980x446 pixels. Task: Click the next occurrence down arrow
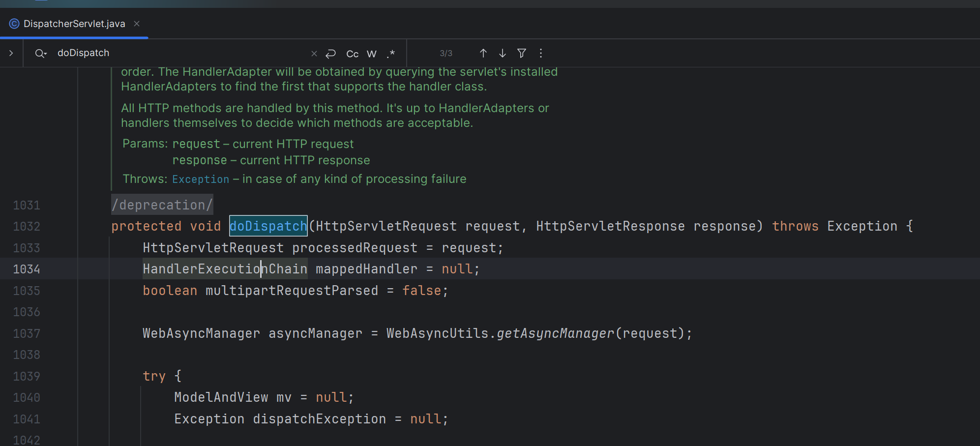click(x=502, y=53)
